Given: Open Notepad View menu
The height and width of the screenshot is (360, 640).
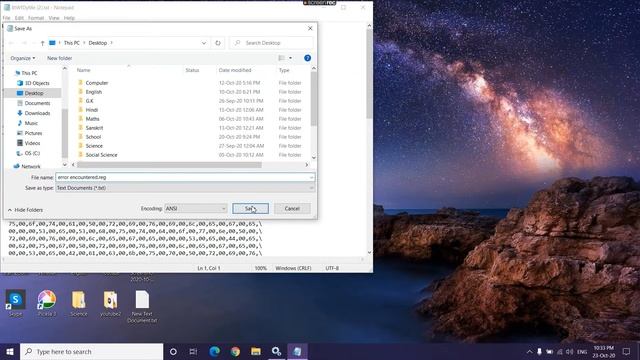Looking at the screenshot, I should click(x=54, y=18).
